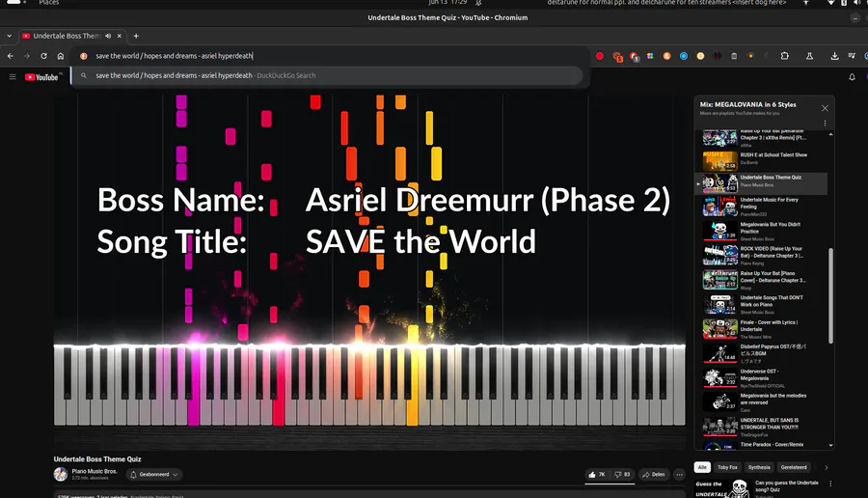Screen dimensions: 868x498
Task: Click playlist scroll down arrow
Action: pos(830,445)
